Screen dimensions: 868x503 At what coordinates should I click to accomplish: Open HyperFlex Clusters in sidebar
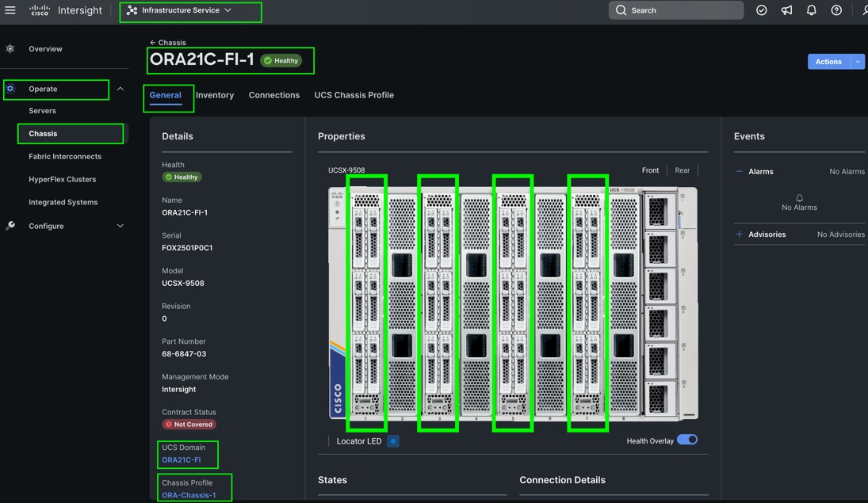pos(62,179)
